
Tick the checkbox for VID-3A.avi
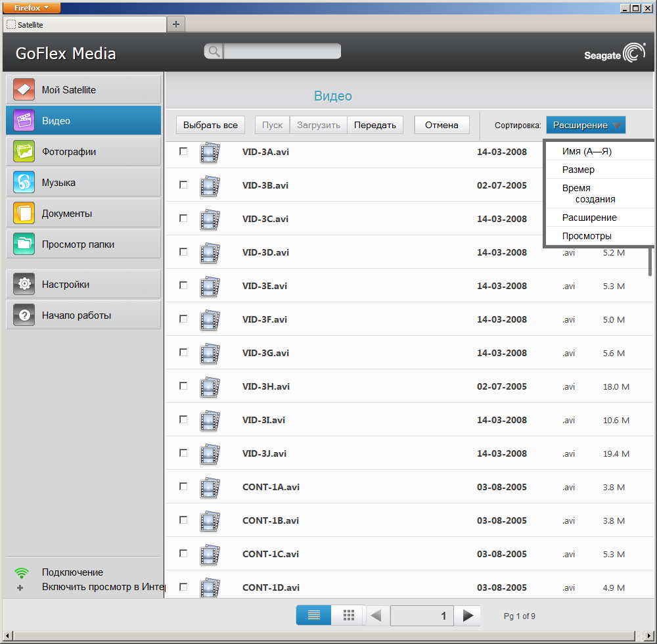tap(183, 151)
